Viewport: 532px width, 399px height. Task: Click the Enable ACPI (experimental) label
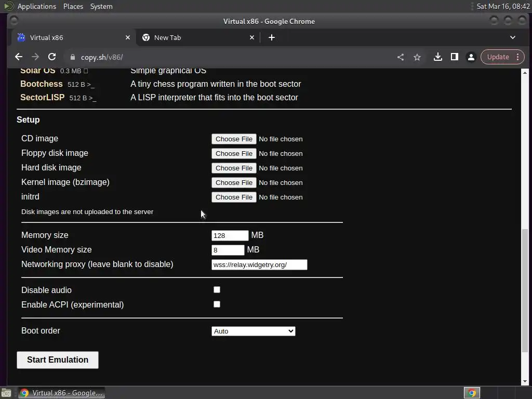tap(72, 304)
